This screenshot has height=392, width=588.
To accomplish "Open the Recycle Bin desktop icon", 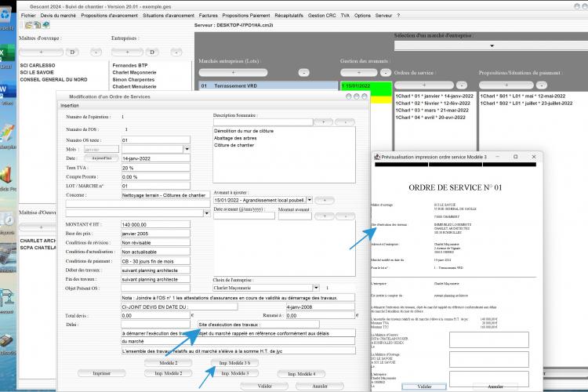I will (x=6, y=15).
